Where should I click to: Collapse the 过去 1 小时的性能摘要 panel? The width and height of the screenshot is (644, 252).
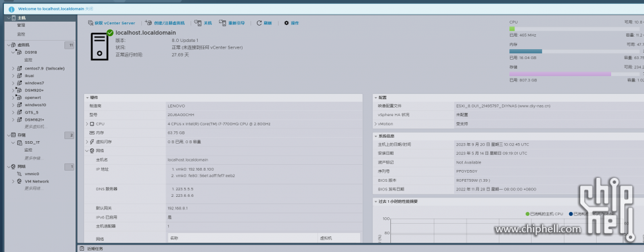[376, 201]
